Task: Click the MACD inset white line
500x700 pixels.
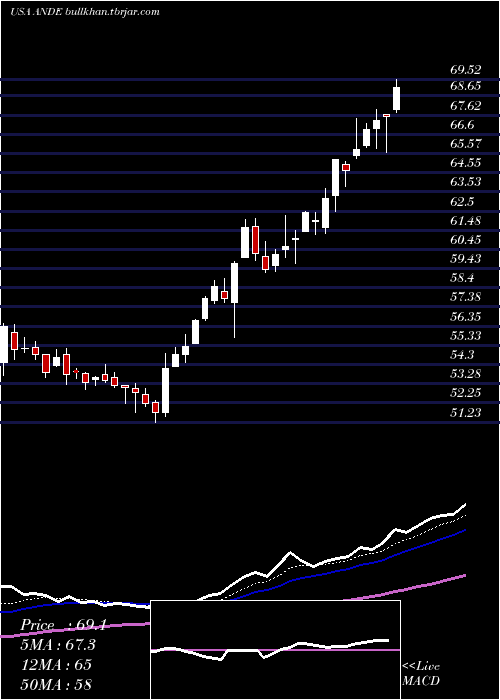Action: [x=270, y=650]
